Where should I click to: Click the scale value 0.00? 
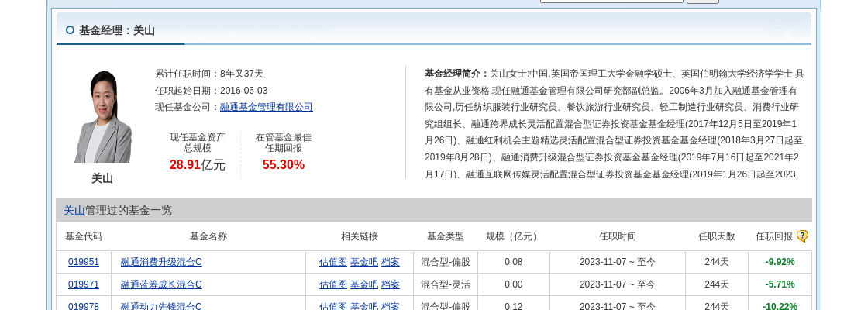tap(514, 284)
